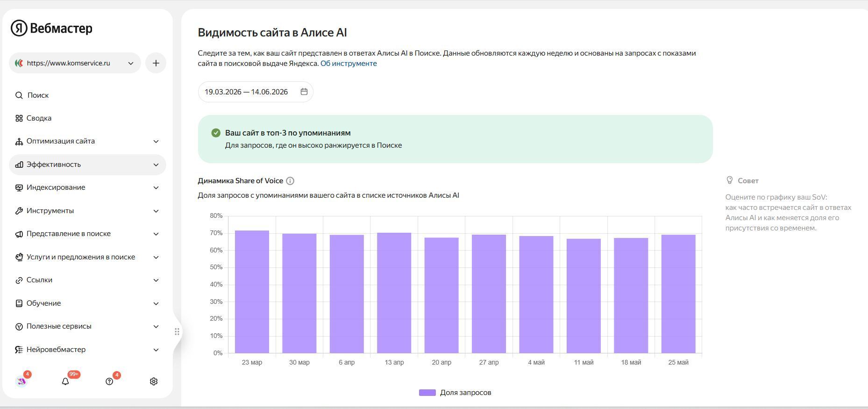Image resolution: width=868 pixels, height=409 pixels.
Task: Click the date range field 19.03.2026 — 14.06.2026
Action: click(x=256, y=92)
